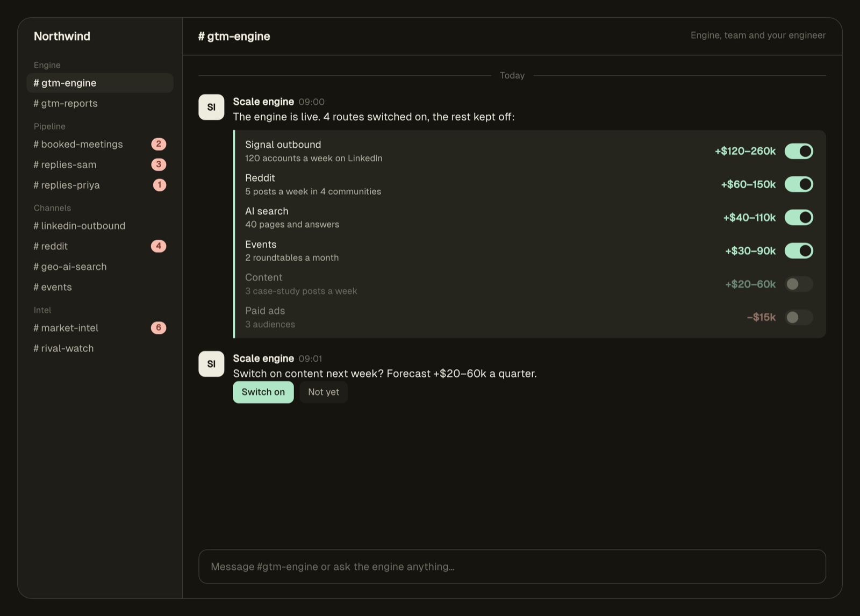Click the first Scale engine SI avatar
860x616 pixels.
[211, 107]
